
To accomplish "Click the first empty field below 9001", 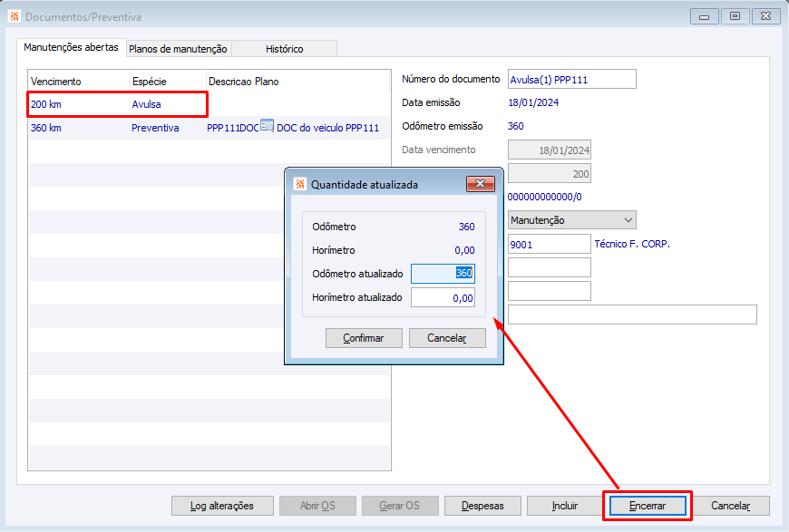I will pos(550,267).
